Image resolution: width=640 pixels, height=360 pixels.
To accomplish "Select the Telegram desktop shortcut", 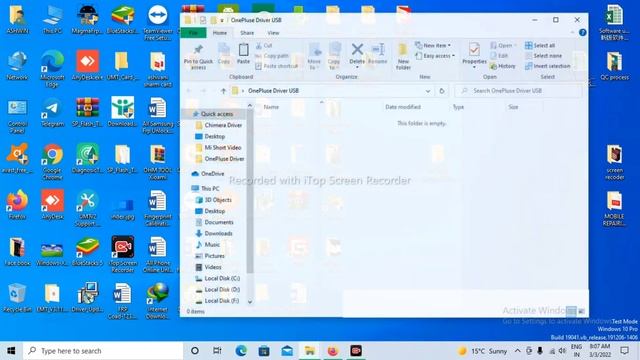I will (x=52, y=113).
